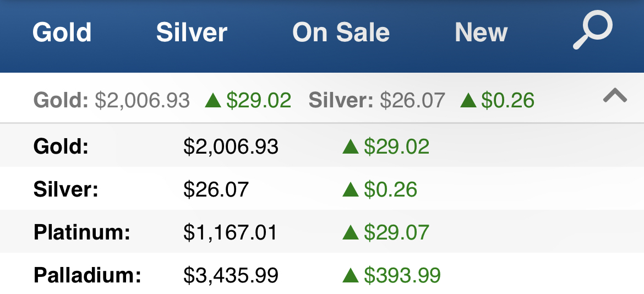Click the up arrow in Palladium row

351,275
